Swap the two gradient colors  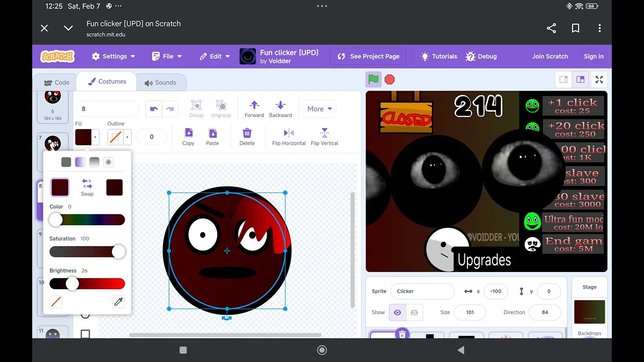pyautogui.click(x=87, y=187)
